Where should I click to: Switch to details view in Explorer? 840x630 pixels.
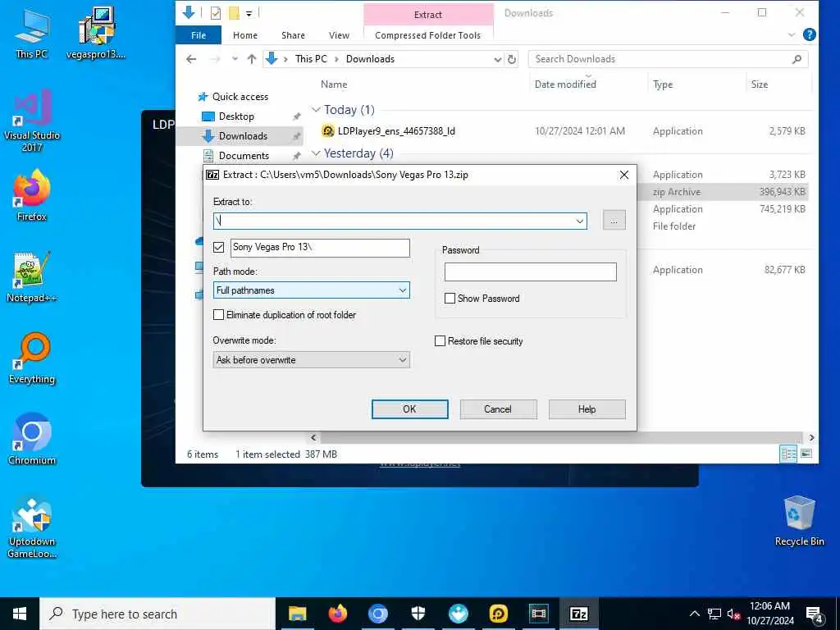click(x=788, y=454)
